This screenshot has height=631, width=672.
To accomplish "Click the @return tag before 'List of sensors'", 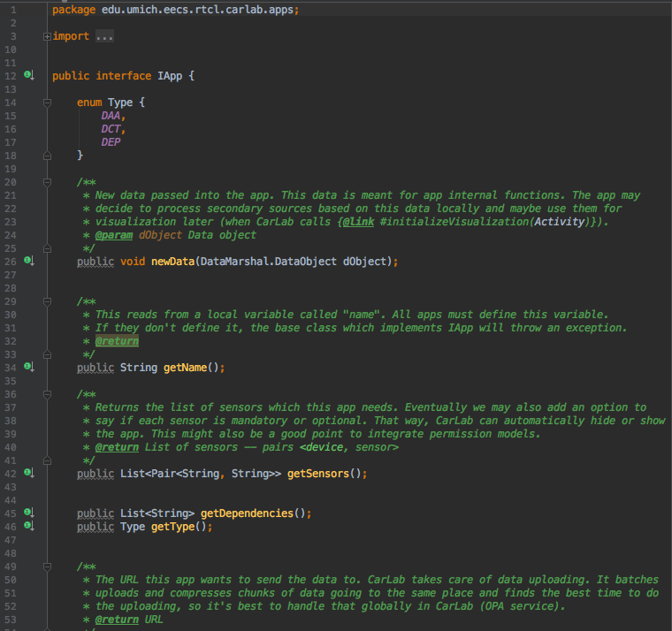I will [117, 447].
